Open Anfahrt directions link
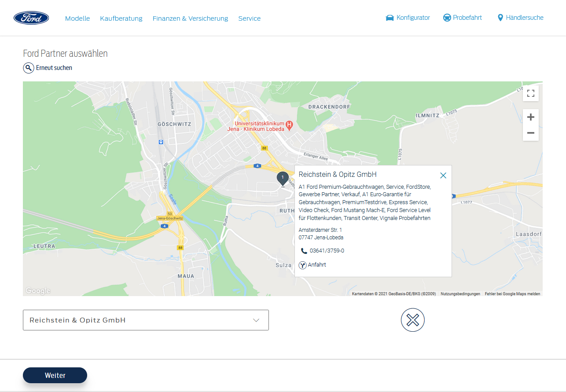Screen dimensions: 566x392 pyautogui.click(x=317, y=265)
